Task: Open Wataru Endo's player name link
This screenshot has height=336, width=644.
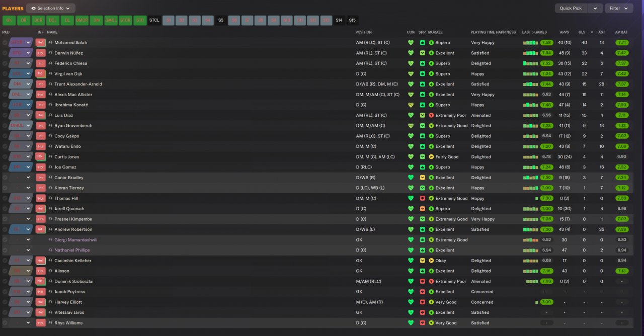Action: coord(67,146)
